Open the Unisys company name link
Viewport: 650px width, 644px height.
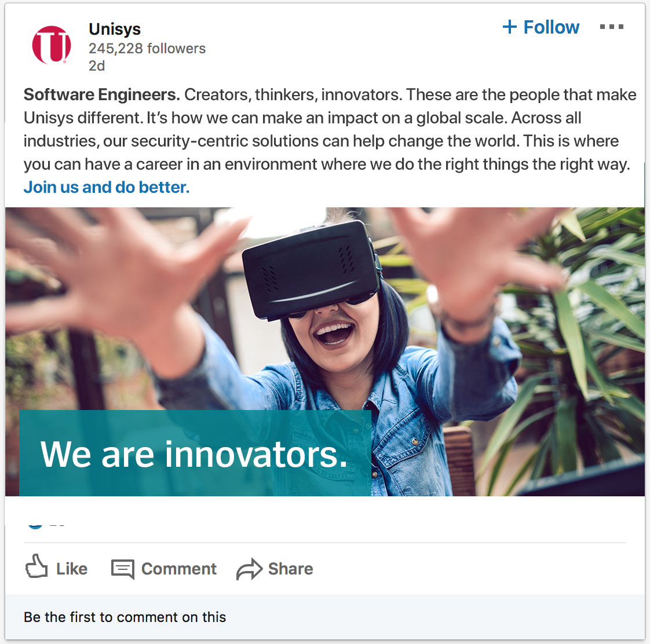(x=115, y=29)
